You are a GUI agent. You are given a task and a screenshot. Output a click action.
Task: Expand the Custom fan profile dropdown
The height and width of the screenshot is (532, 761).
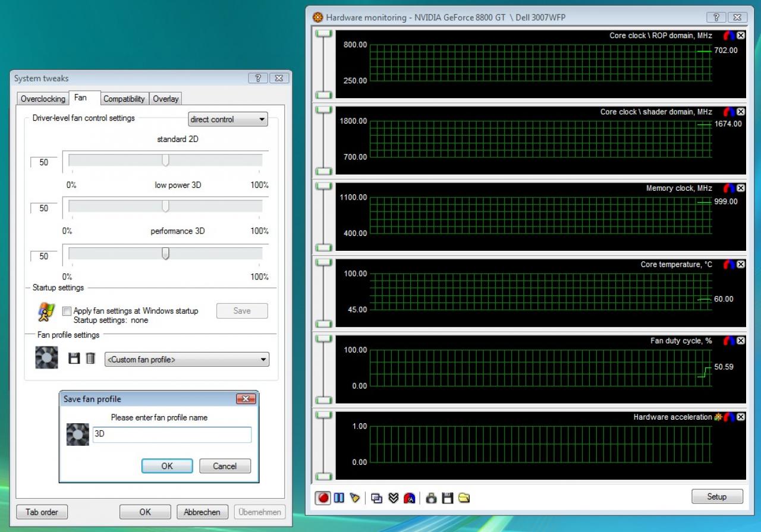[187, 360]
